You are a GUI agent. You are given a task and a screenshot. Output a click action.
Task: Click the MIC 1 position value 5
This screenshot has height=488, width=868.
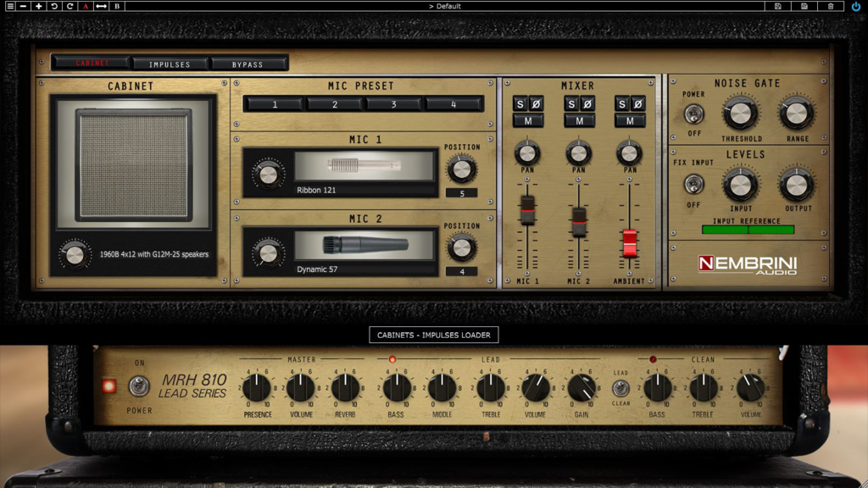[462, 193]
